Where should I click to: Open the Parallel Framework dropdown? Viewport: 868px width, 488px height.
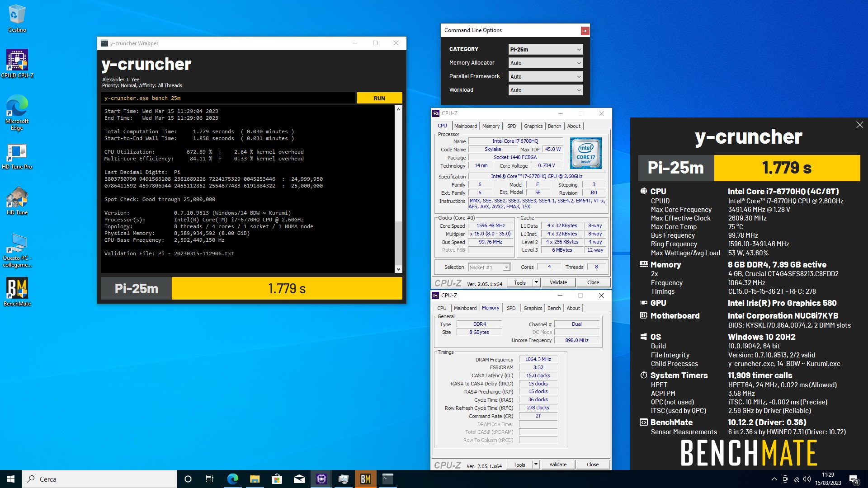tap(546, 76)
